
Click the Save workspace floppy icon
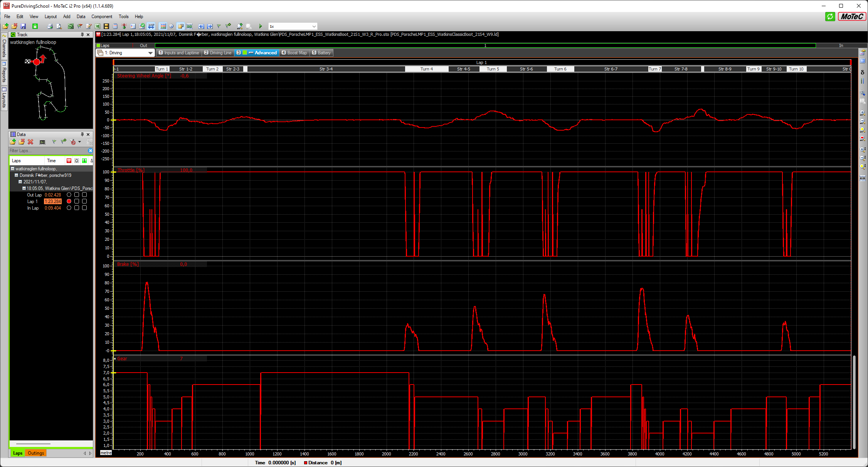[24, 26]
